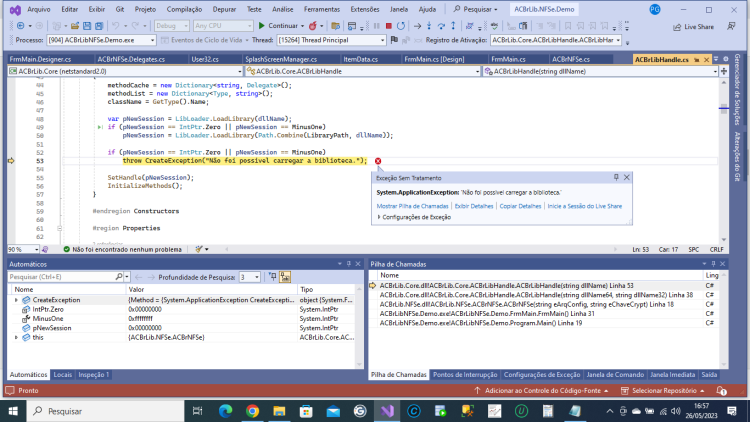The image size is (750, 422).
Task: Open File Explorer from the taskbar
Action: click(279, 411)
